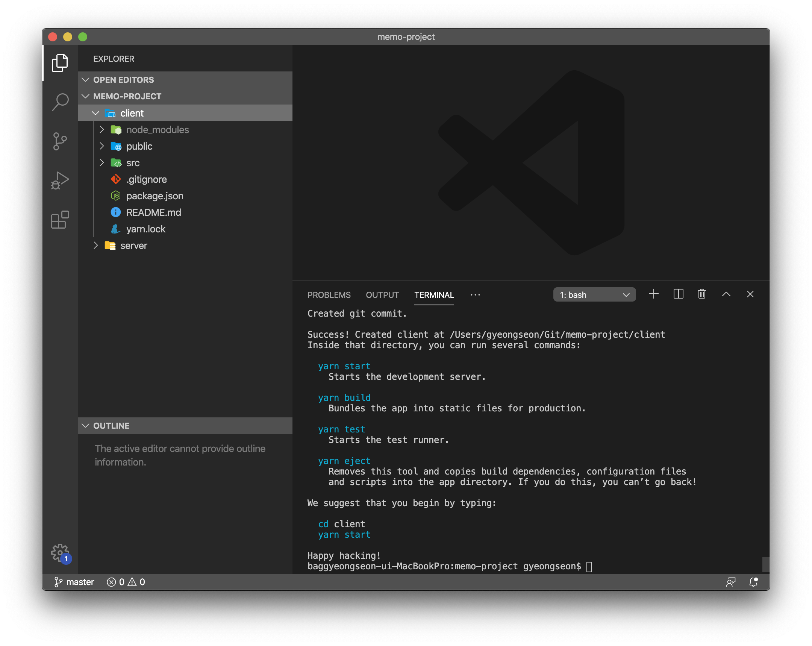This screenshot has height=646, width=812.
Task: Open the Run and Debug view
Action: coord(60,180)
